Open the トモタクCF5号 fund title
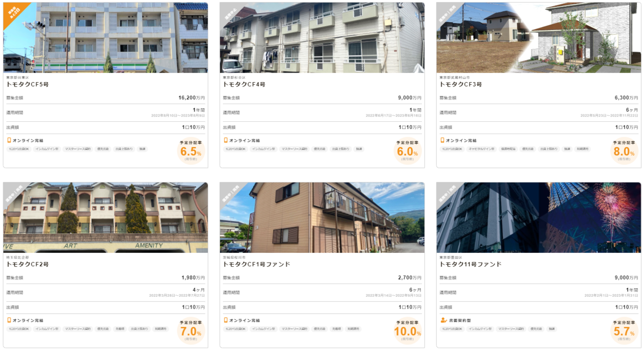Image resolution: width=644 pixels, height=351 pixels. (x=27, y=85)
